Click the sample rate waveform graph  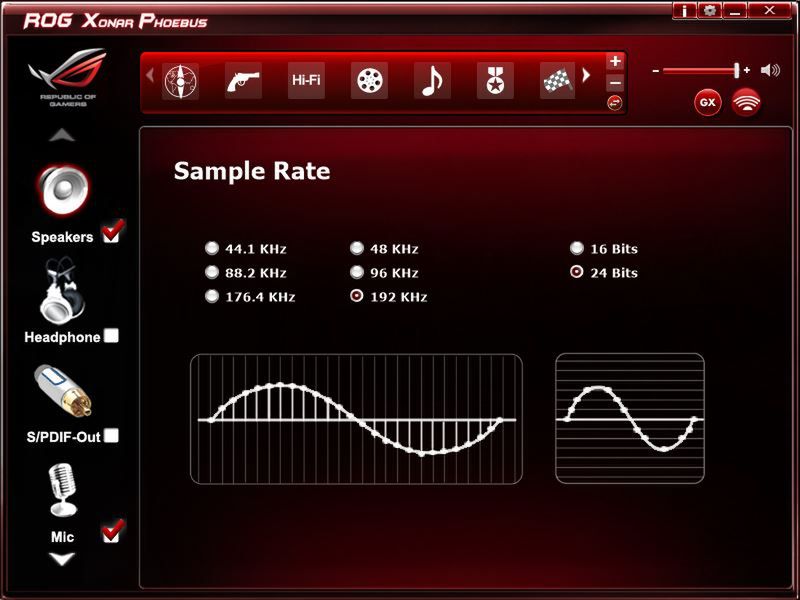point(356,419)
